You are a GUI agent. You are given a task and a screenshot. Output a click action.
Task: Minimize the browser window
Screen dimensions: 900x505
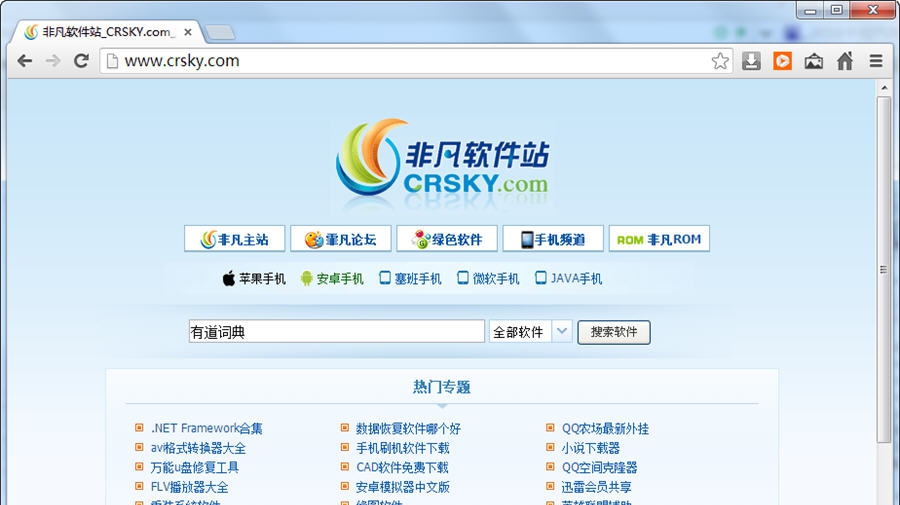click(810, 10)
